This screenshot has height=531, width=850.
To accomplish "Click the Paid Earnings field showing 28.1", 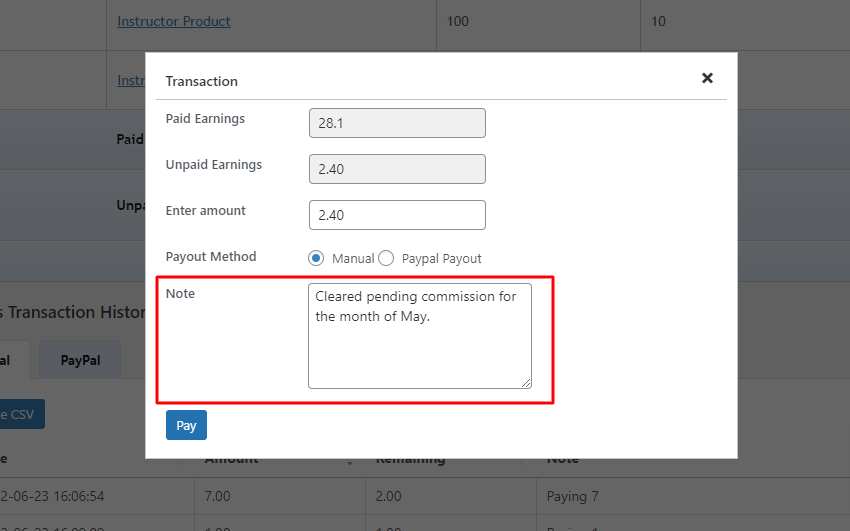I will coord(397,123).
